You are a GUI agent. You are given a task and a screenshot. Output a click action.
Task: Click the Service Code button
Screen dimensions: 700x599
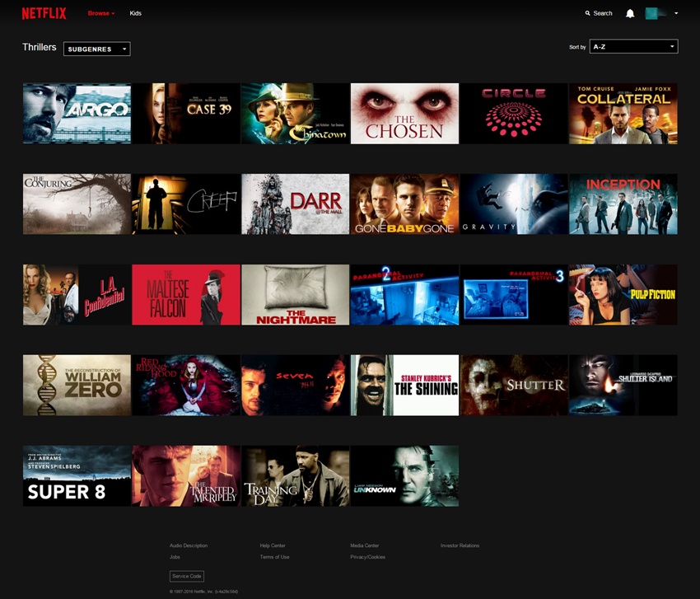[x=186, y=576]
